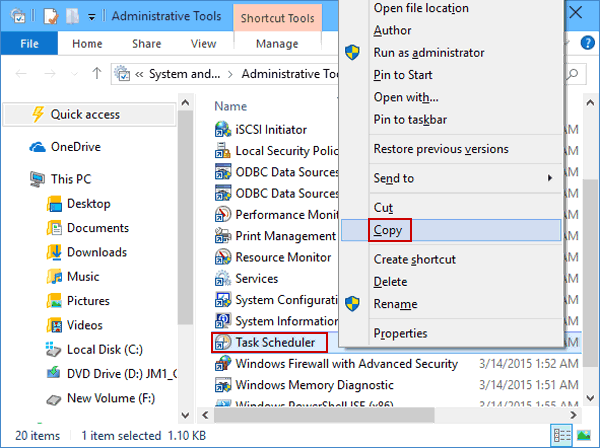This screenshot has width=600, height=448.
Task: Select Run as administrator in context menu
Action: click(428, 52)
